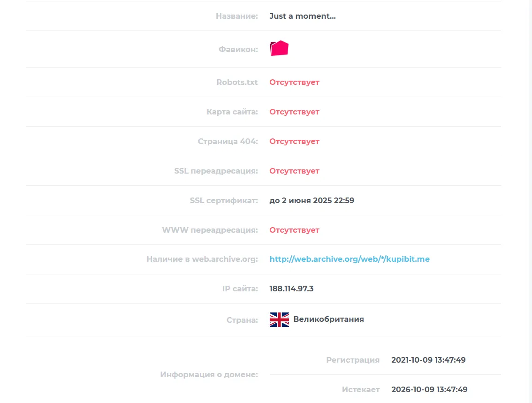Open the web.archive.org kupibit.me link
The height and width of the screenshot is (403, 532).
click(350, 259)
